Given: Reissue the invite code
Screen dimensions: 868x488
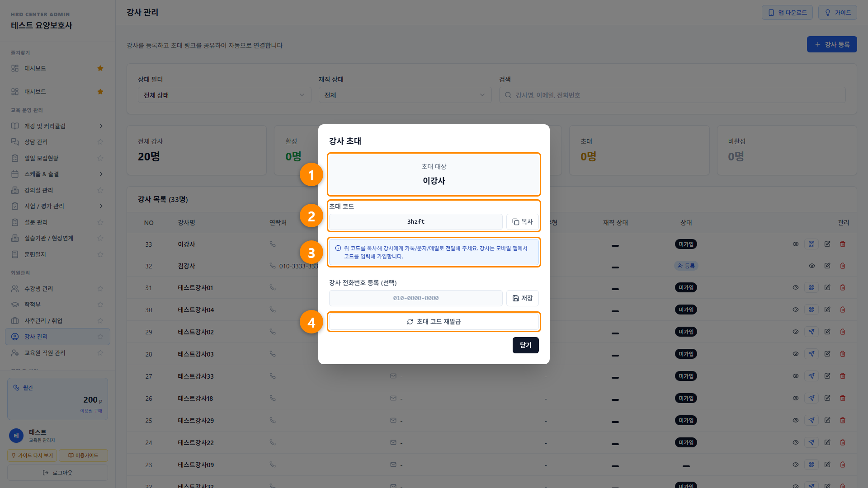Looking at the screenshot, I should click(x=434, y=322).
